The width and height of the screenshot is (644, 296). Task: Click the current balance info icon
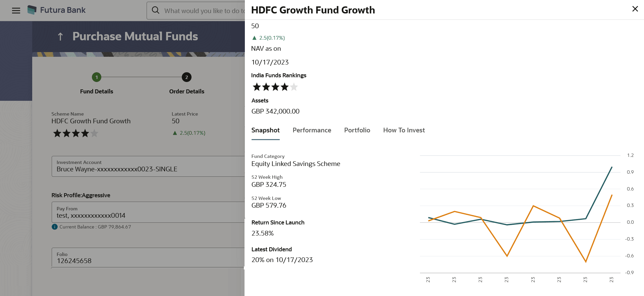[55, 227]
